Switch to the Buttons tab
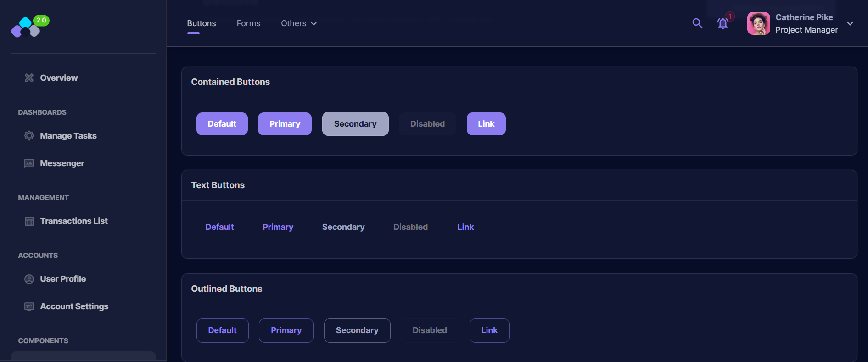 202,23
